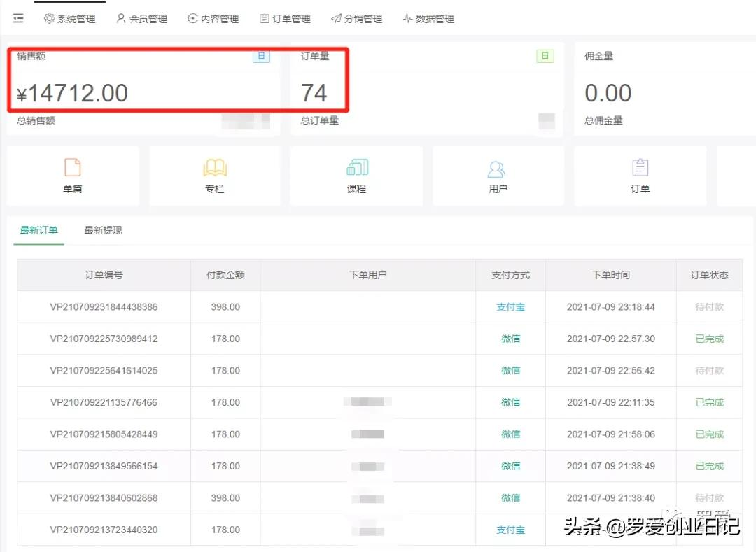Expand the 内容管理 menu
Screen dimensions: 756x552
coord(213,19)
